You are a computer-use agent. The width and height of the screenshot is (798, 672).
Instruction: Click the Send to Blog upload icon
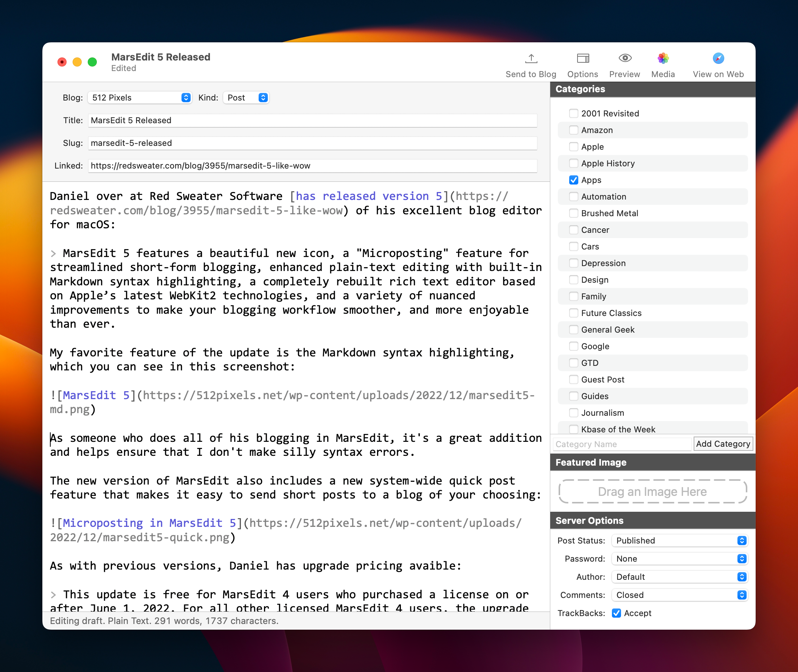[531, 58]
